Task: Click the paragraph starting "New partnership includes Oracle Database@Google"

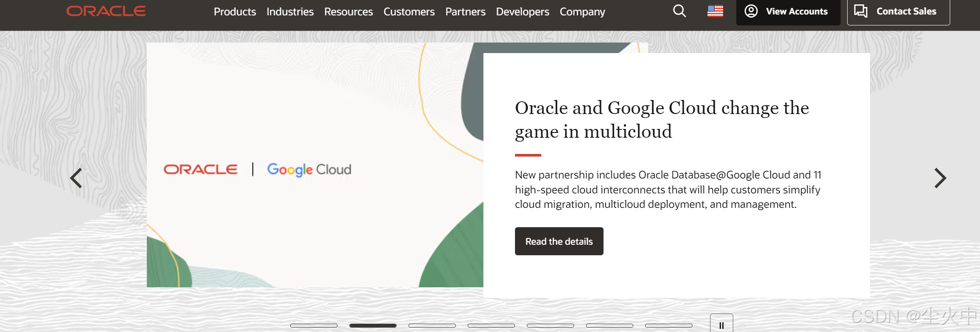Action: (668, 189)
